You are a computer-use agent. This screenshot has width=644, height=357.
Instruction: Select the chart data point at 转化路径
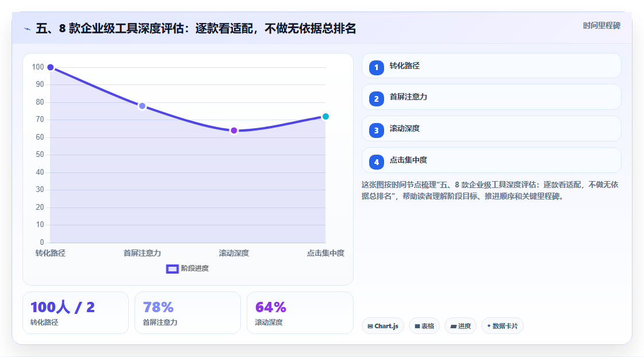pyautogui.click(x=51, y=67)
